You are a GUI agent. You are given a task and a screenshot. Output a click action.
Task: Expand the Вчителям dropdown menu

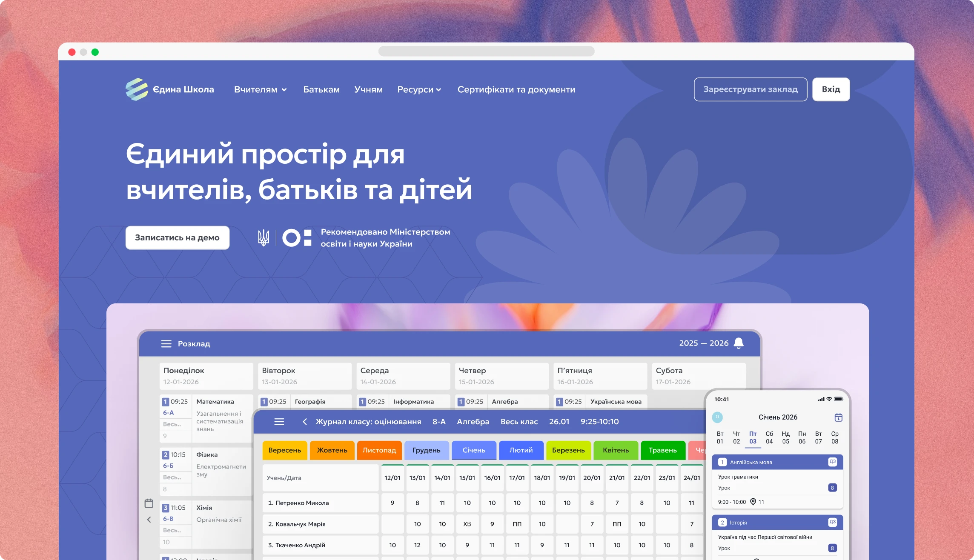(x=261, y=90)
